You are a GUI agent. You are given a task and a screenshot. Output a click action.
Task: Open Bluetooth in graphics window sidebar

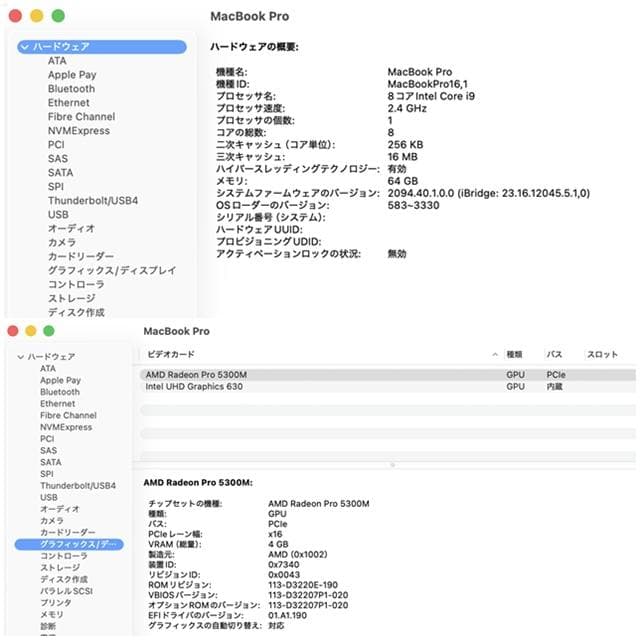point(60,392)
